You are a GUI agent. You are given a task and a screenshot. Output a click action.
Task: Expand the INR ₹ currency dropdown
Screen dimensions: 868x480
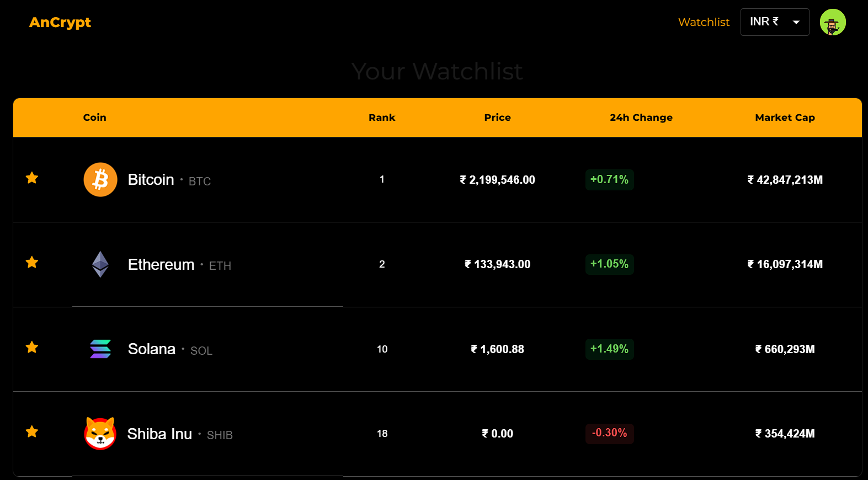click(775, 22)
